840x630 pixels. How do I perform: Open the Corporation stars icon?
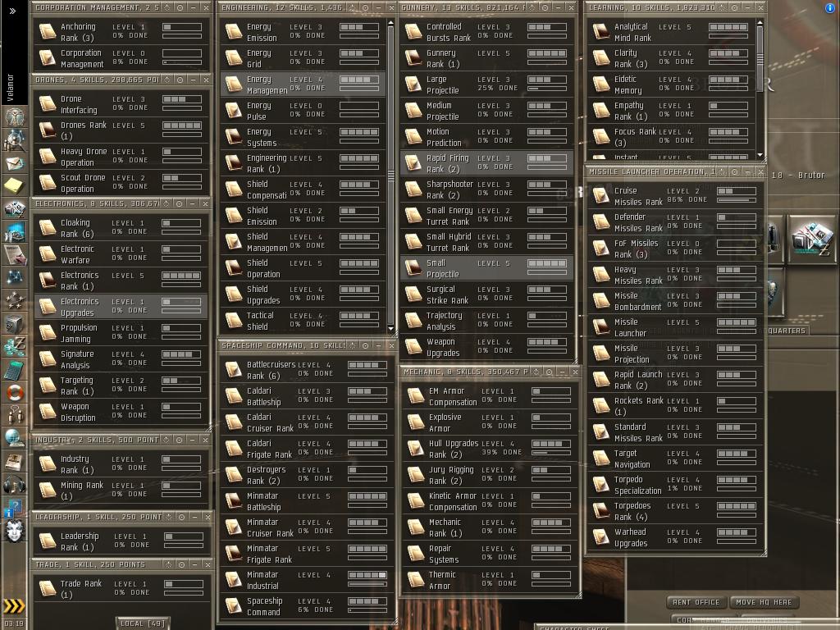[x=15, y=300]
